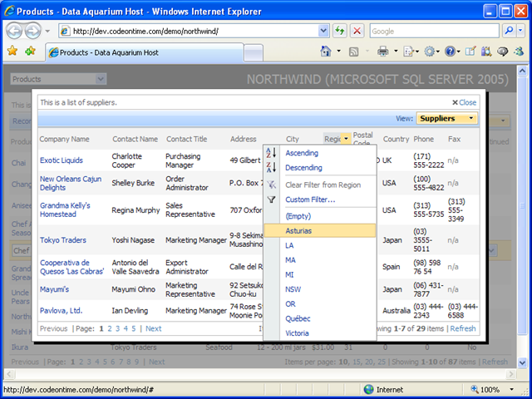Click the Home toolbar icon
This screenshot has width=532, height=399.
[326, 52]
